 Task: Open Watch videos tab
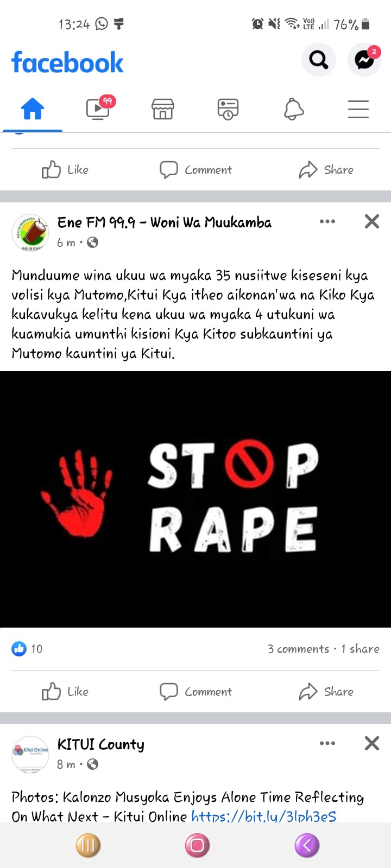tap(99, 108)
